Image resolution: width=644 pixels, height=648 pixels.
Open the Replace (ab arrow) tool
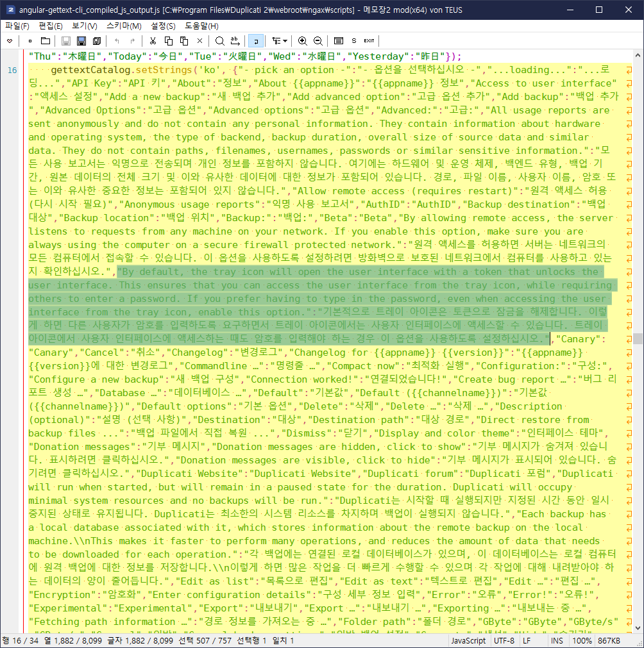click(235, 41)
